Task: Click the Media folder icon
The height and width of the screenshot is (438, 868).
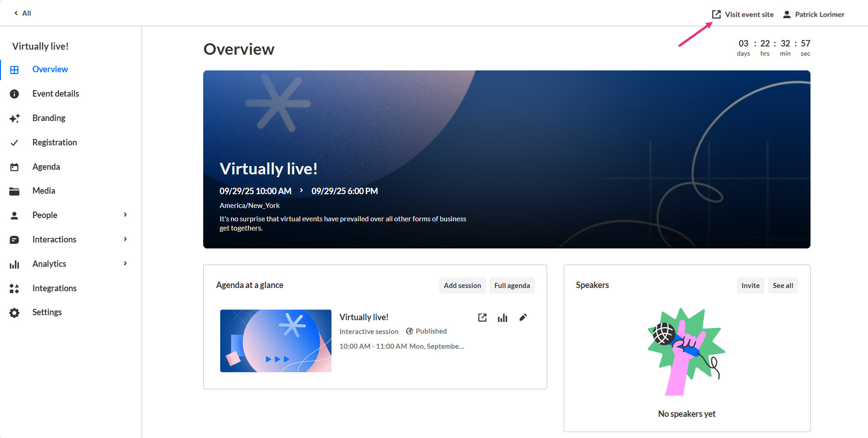Action: click(15, 191)
